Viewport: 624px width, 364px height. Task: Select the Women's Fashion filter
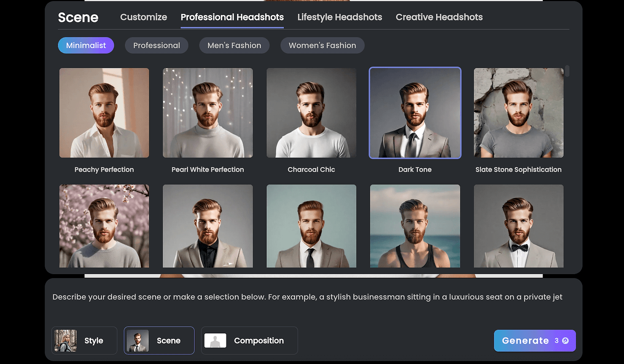(322, 45)
